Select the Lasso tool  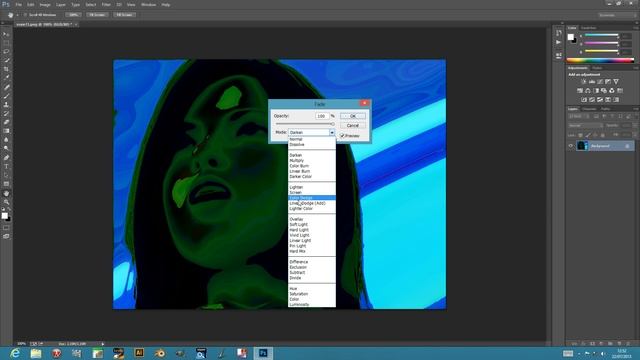coord(6,51)
